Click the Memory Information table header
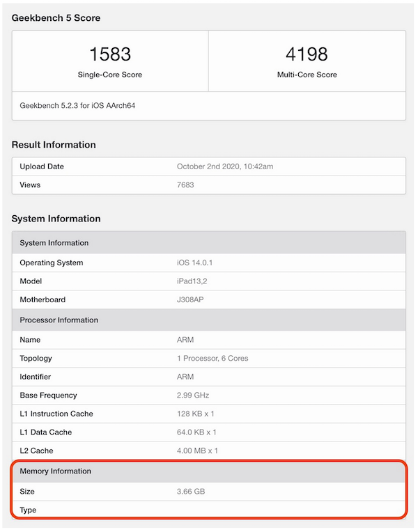Screen dimensions: 418x532 pyautogui.click(x=55, y=471)
